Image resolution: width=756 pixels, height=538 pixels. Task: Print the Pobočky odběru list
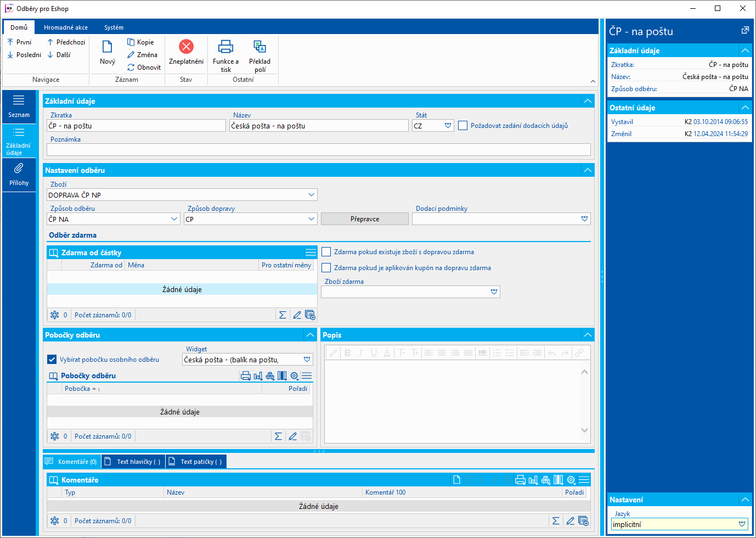pyautogui.click(x=246, y=376)
